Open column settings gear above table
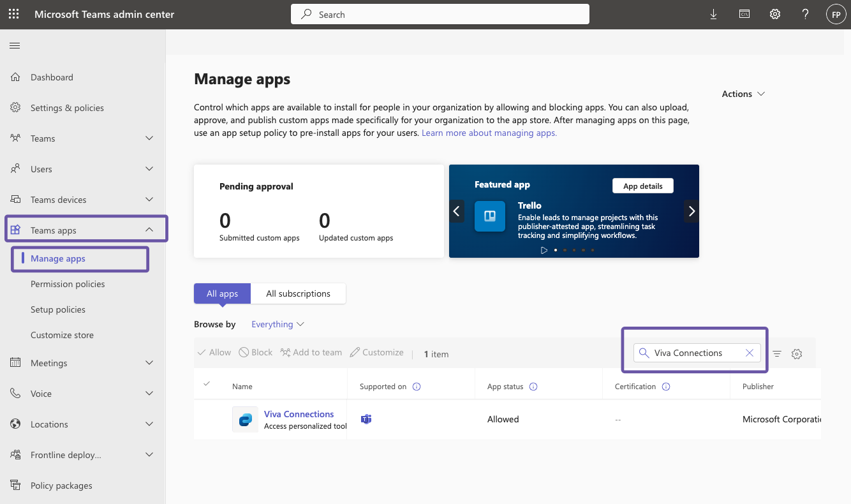 click(x=797, y=354)
